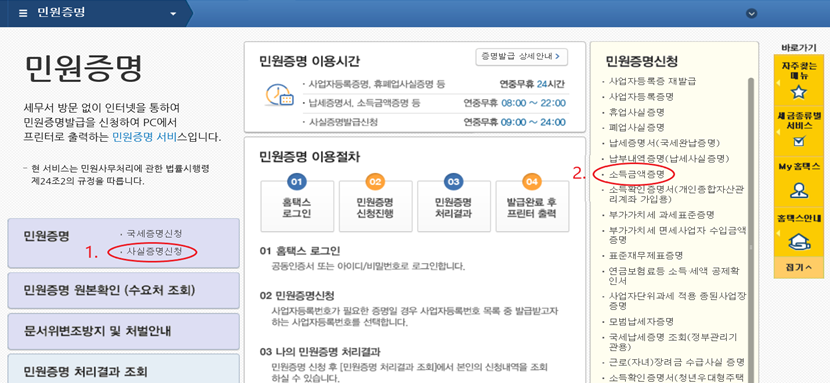Select 휴업사실증명 in the list
Screen dimensions: 830x384
point(637,112)
